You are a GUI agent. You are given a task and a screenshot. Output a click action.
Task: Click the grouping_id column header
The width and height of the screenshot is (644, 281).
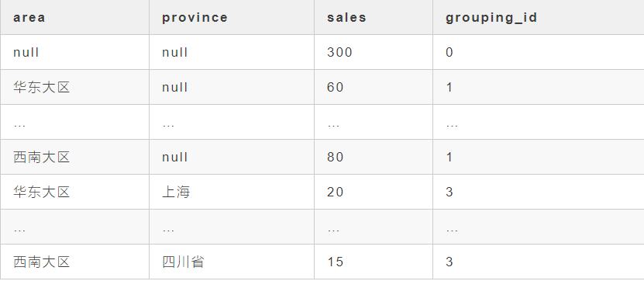pos(539,17)
